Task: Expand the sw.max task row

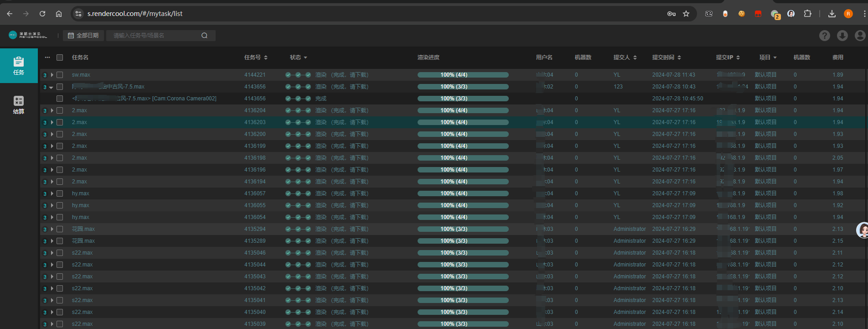Action: [x=52, y=75]
